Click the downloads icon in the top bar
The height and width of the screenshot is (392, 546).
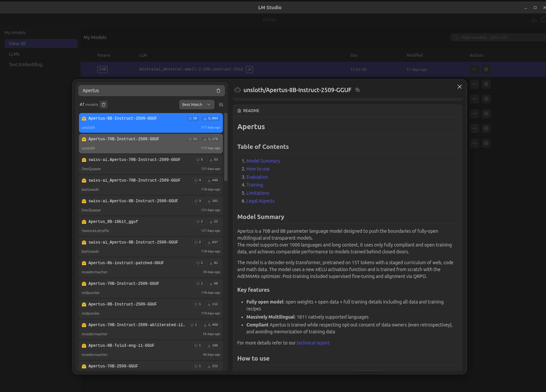pos(534,20)
